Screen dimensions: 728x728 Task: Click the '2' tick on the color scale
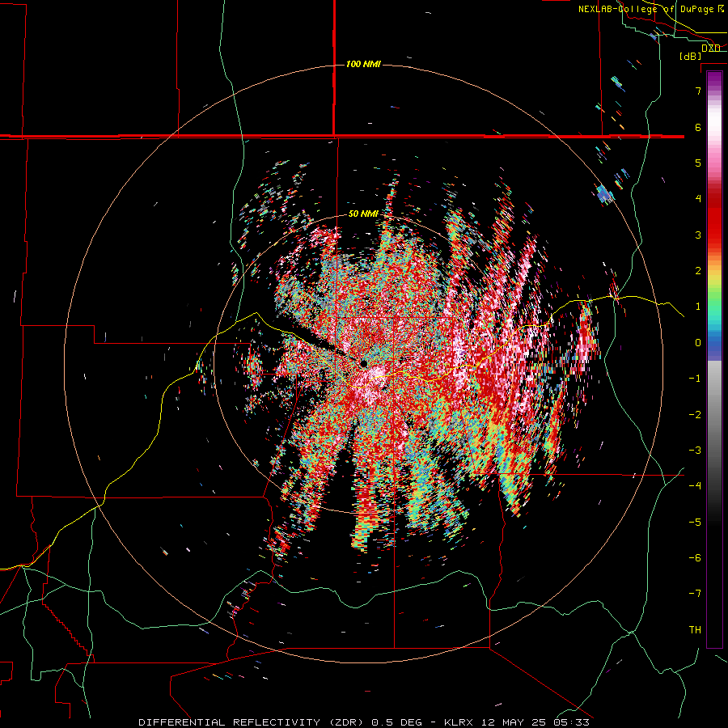click(x=698, y=271)
